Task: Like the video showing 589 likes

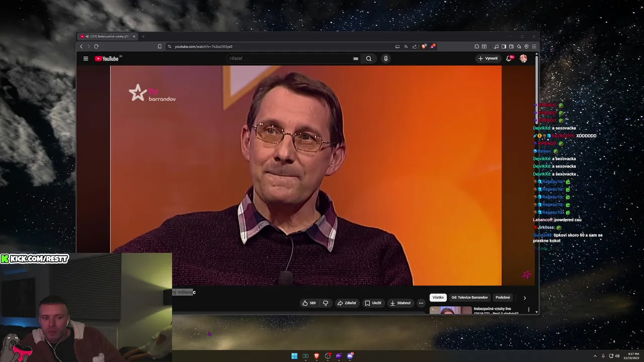Action: click(x=309, y=303)
